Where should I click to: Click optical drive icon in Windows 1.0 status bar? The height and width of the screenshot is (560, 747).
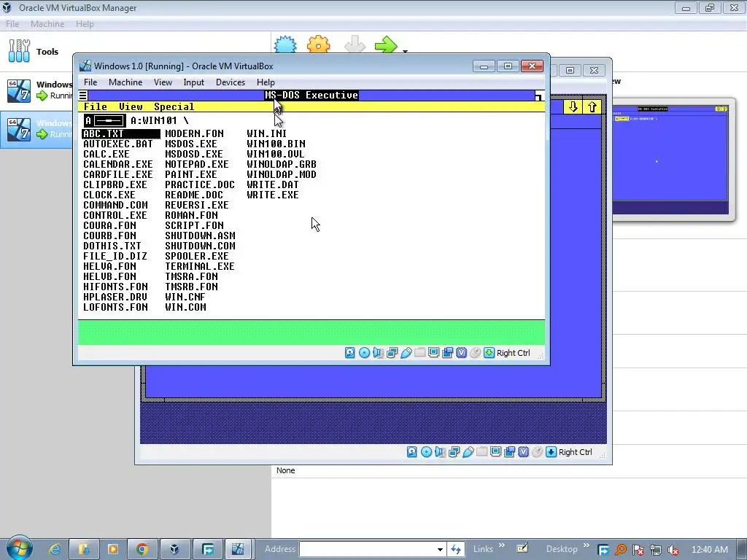(x=364, y=353)
